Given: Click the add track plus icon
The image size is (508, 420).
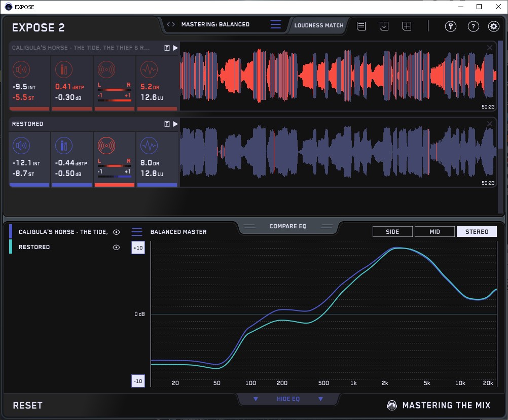Looking at the screenshot, I should coord(407,26).
